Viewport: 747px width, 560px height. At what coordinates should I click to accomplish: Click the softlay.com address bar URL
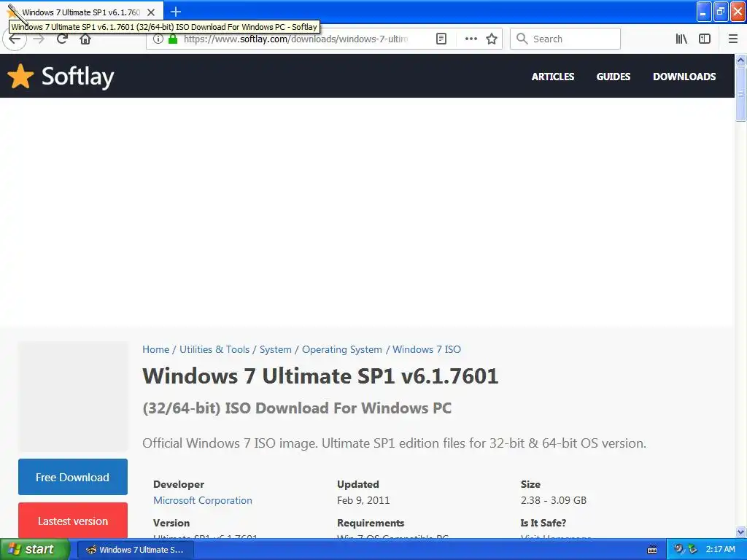295,39
